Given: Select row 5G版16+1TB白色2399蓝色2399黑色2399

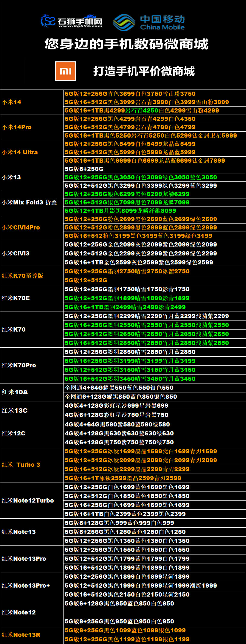Looking at the screenshot, I should pyautogui.click(x=155, y=514).
